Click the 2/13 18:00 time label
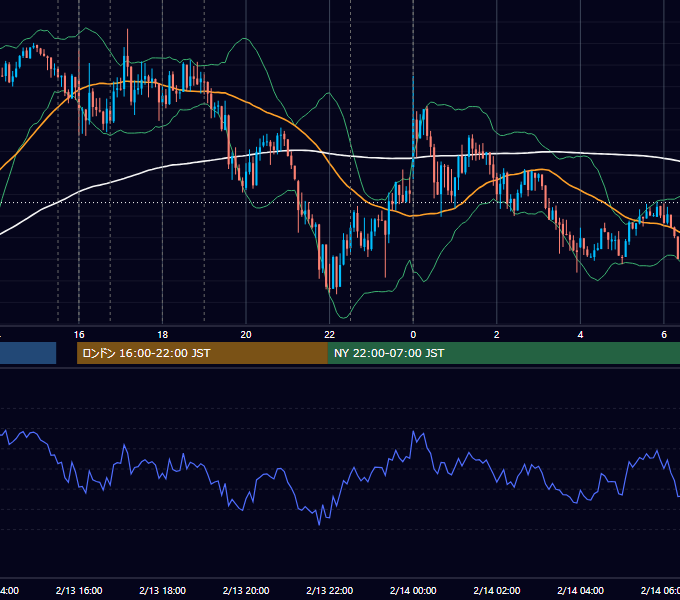Image resolution: width=680 pixels, height=600 pixels. pyautogui.click(x=163, y=590)
